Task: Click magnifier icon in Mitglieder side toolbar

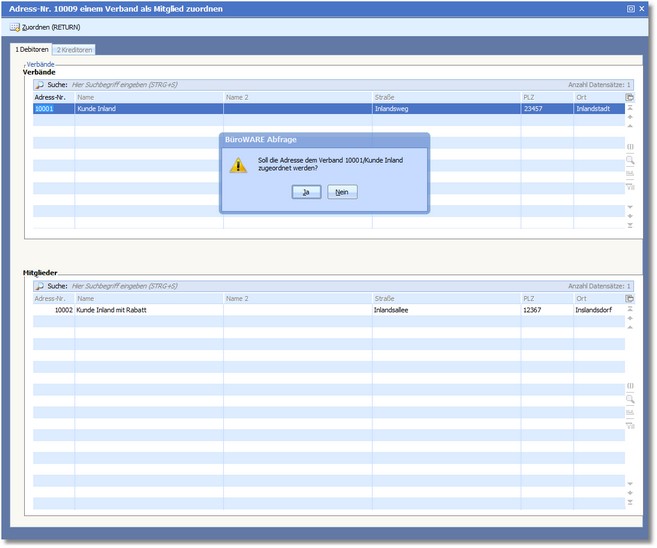Action: tap(630, 399)
